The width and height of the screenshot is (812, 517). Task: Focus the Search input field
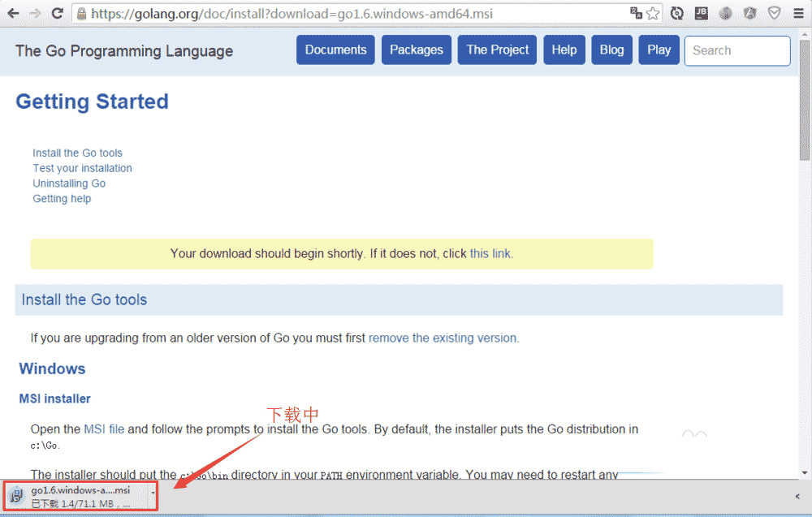point(737,50)
